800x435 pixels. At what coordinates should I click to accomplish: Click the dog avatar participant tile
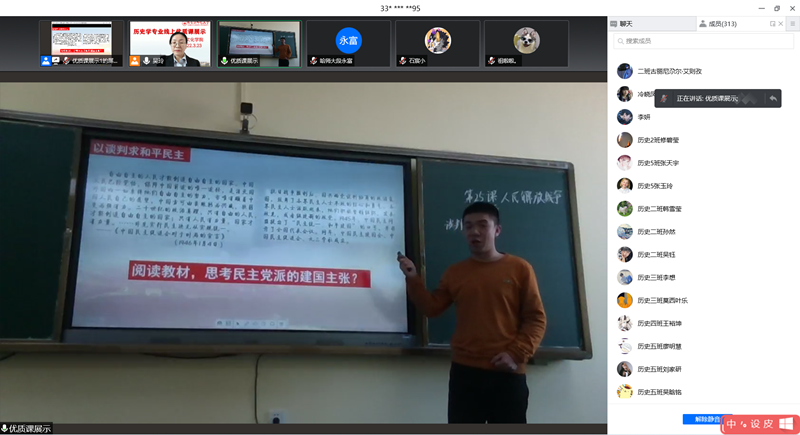[x=526, y=40]
